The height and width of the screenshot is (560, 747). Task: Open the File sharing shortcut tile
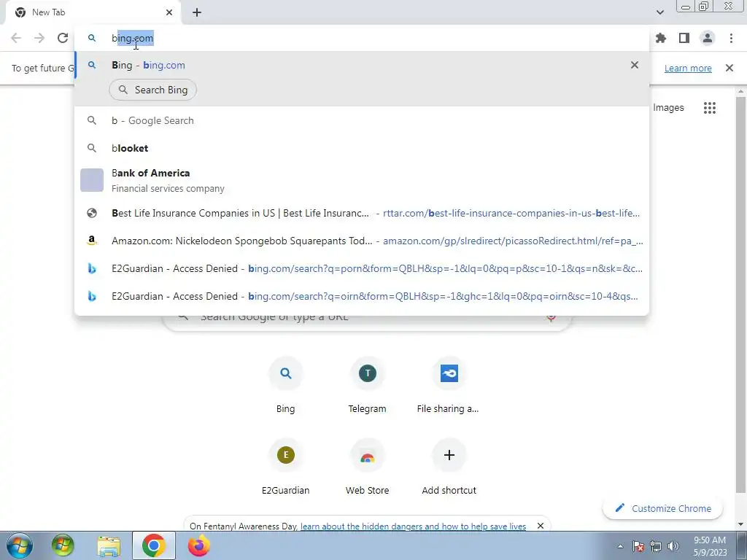449,384
